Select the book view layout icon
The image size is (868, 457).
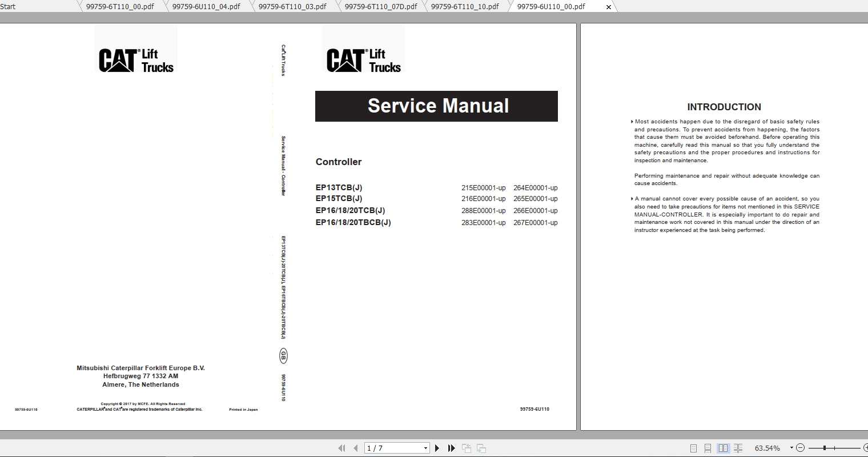(x=724, y=448)
